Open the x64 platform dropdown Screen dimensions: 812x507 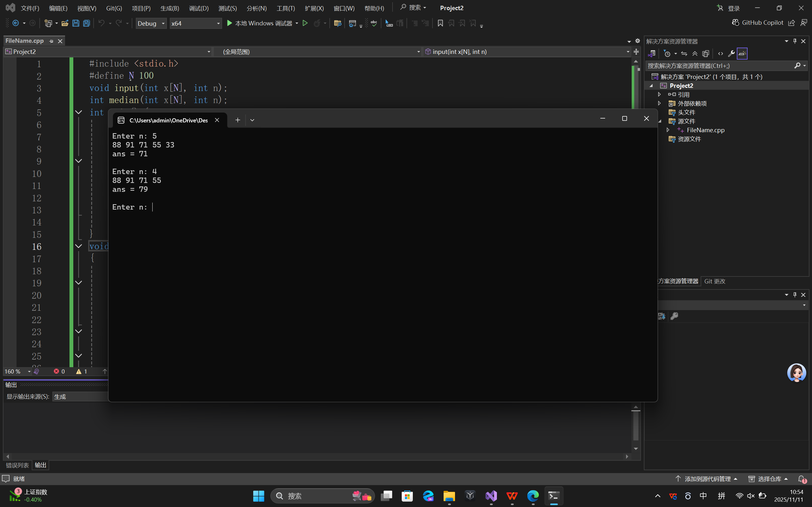tap(195, 23)
